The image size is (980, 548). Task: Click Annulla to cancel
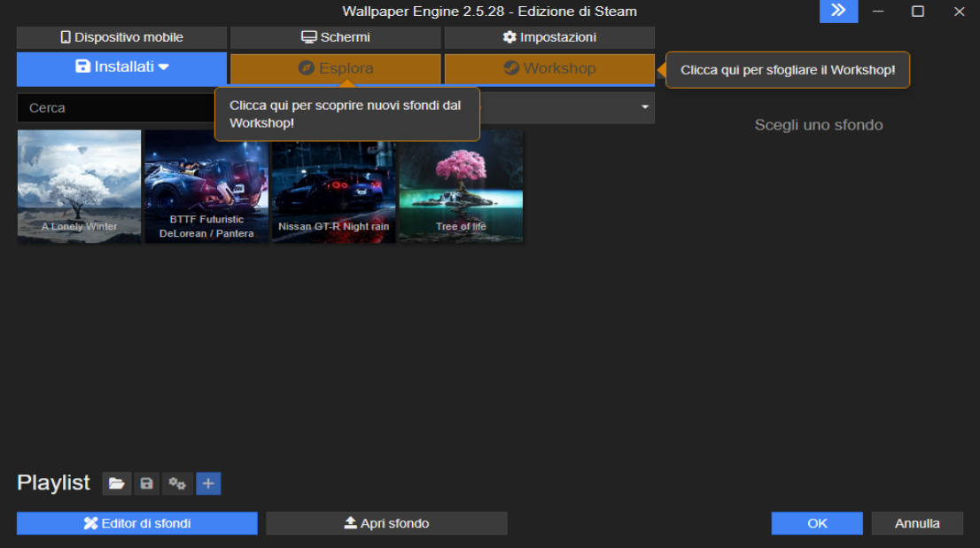pos(917,523)
